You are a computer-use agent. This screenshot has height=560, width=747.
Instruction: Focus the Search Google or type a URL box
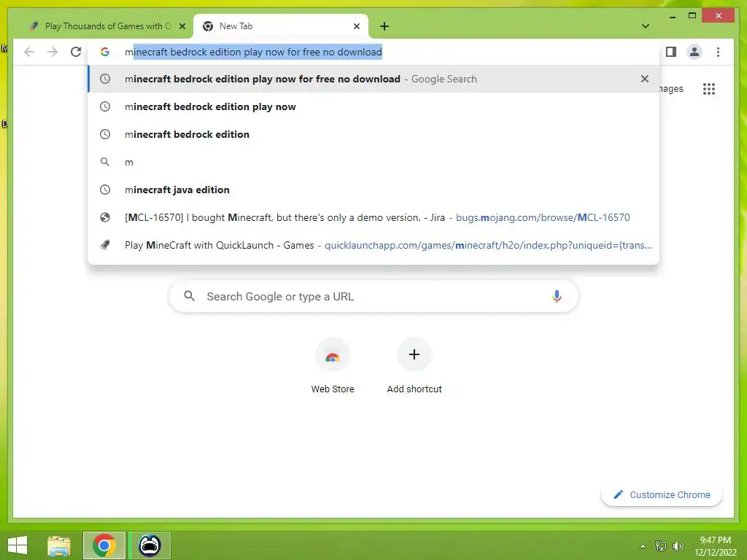[373, 296]
